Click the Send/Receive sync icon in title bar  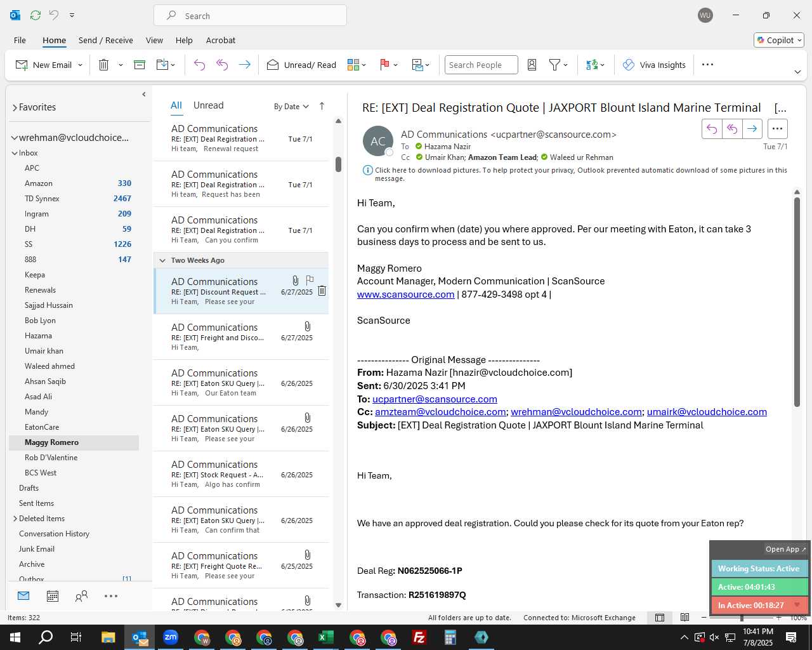(36, 15)
